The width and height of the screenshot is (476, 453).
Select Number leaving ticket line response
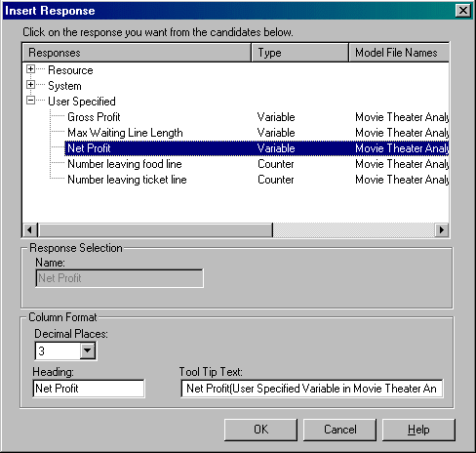(x=127, y=180)
